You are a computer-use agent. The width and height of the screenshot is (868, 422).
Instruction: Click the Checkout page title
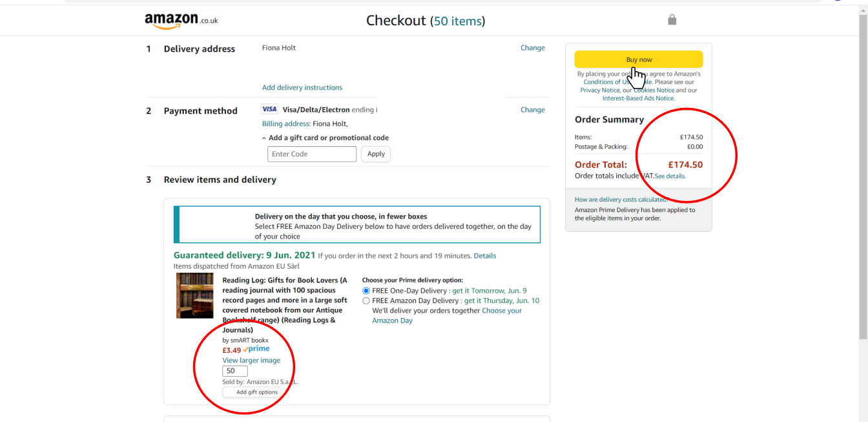coord(396,21)
